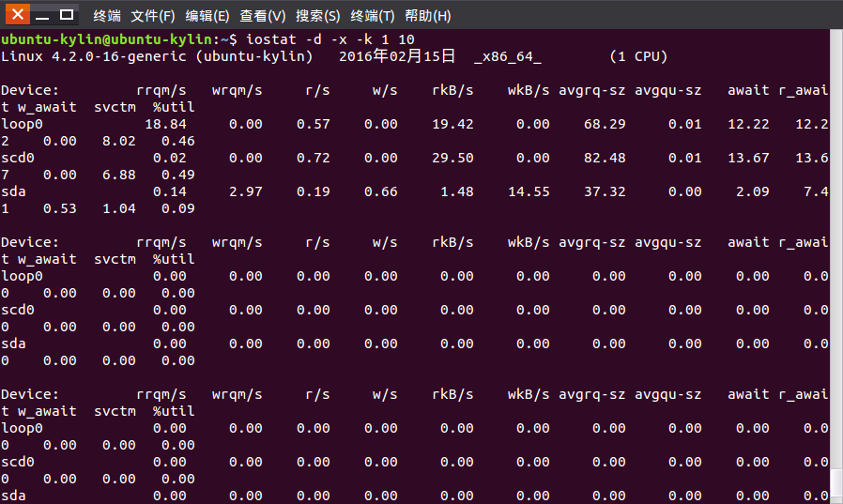Click the second Device: header
This screenshot has width=843, height=504.
tap(30, 242)
